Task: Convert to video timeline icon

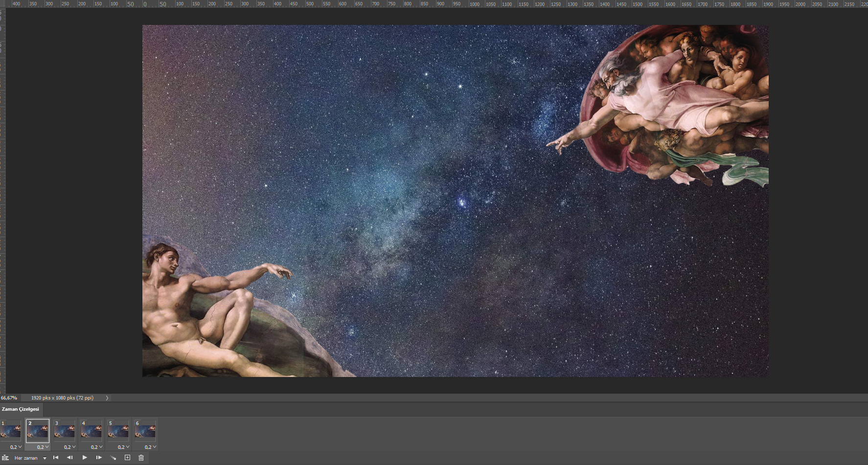Action: click(5, 458)
